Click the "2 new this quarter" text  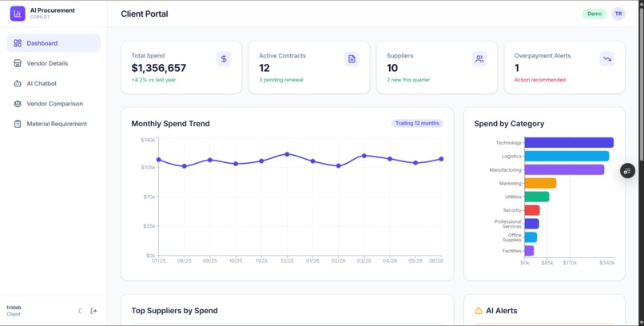tap(407, 80)
